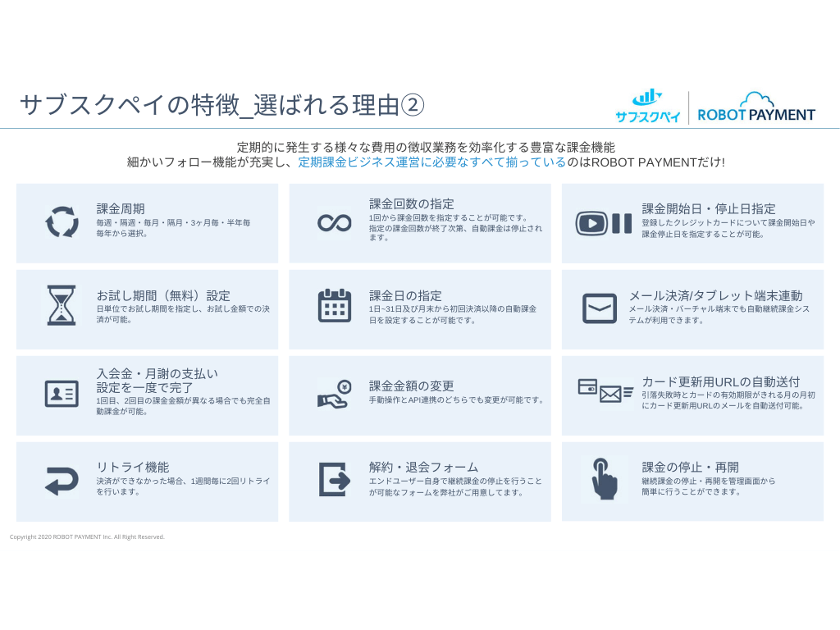Click the hourglass trial period icon
The image size is (840, 630).
coord(62,306)
